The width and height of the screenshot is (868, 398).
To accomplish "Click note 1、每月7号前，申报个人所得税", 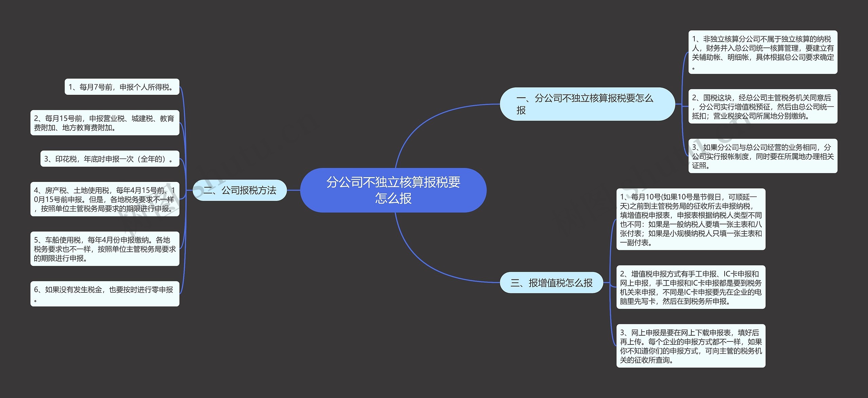I will pos(122,87).
